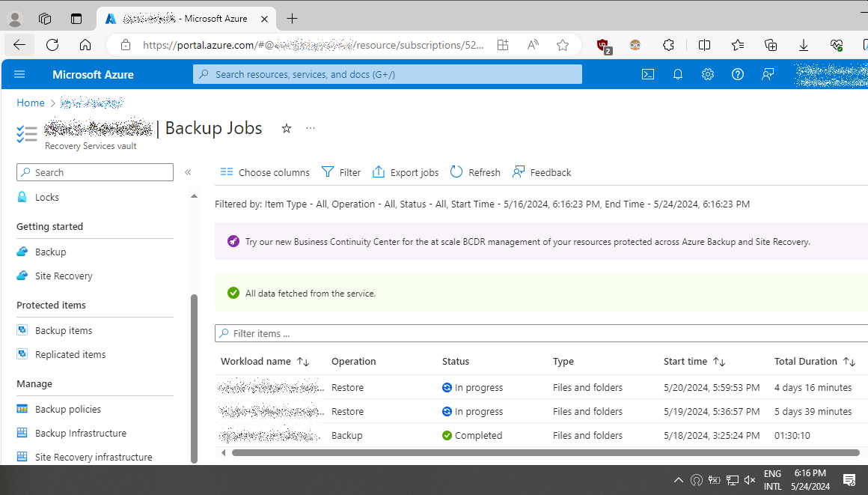Open Locks in the left menu
Image resolution: width=868 pixels, height=495 pixels.
pos(46,198)
